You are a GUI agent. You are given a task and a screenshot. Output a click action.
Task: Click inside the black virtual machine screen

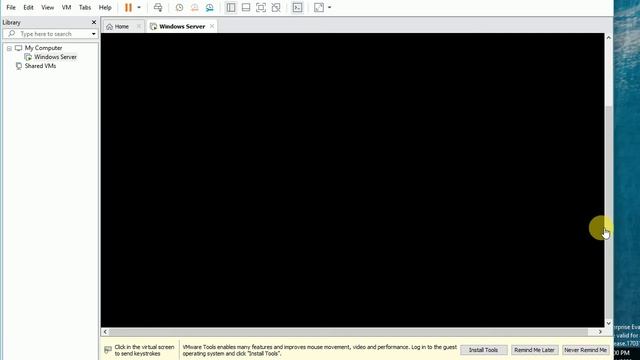point(352,180)
